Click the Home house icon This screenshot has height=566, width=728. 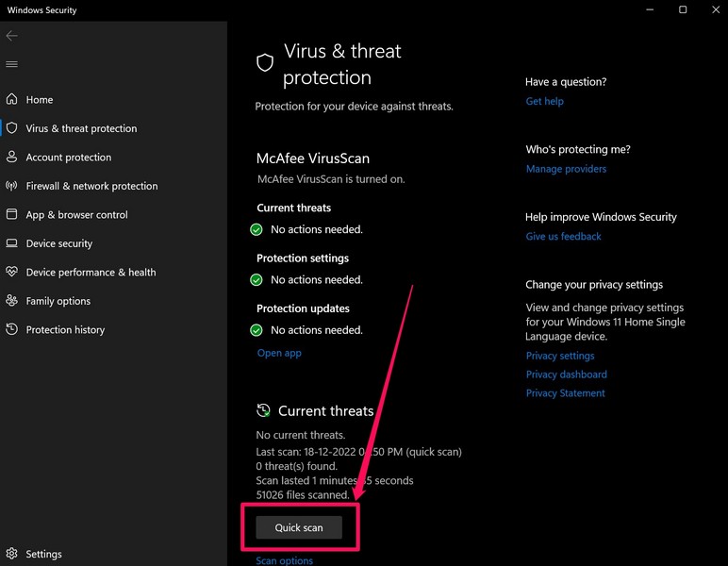pos(11,99)
